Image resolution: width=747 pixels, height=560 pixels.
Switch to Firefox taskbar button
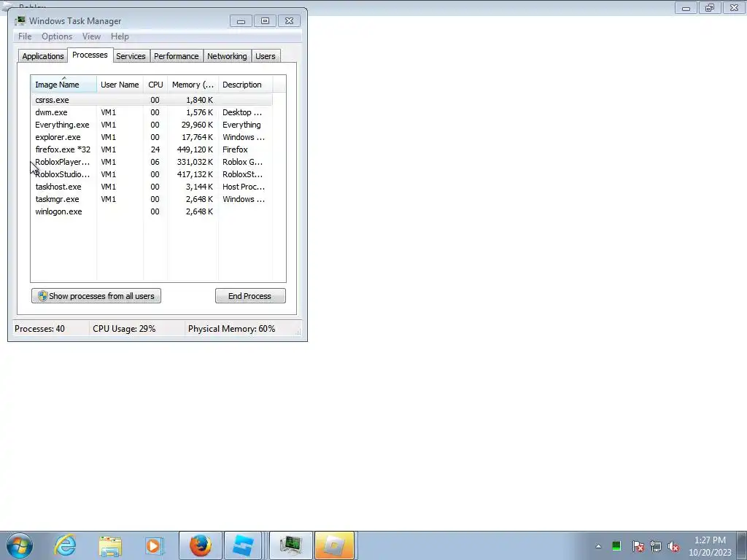coord(201,545)
